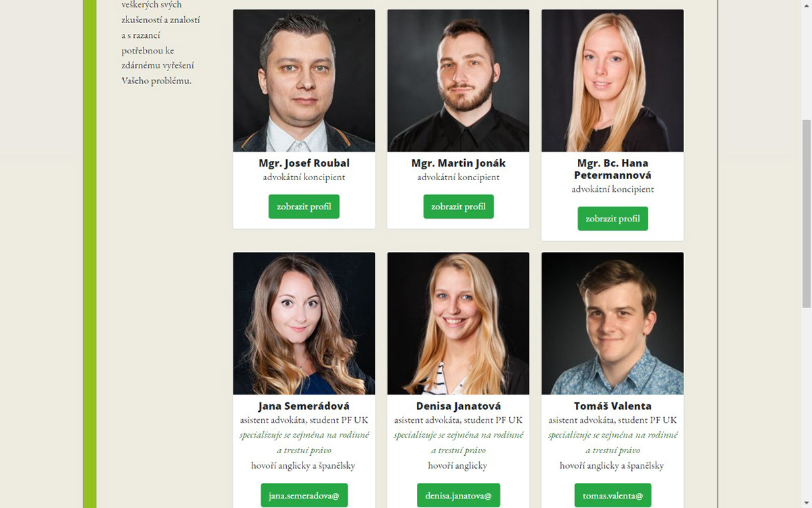
Task: Open Tomáš Valenta's portrait photo
Action: (x=612, y=324)
